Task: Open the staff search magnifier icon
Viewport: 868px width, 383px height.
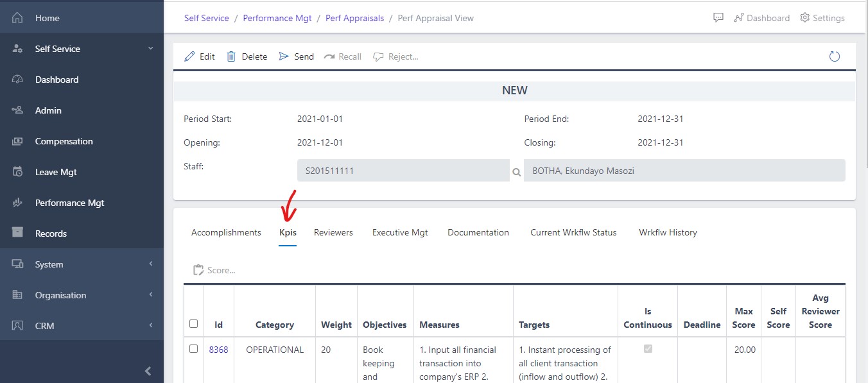Action: (517, 172)
